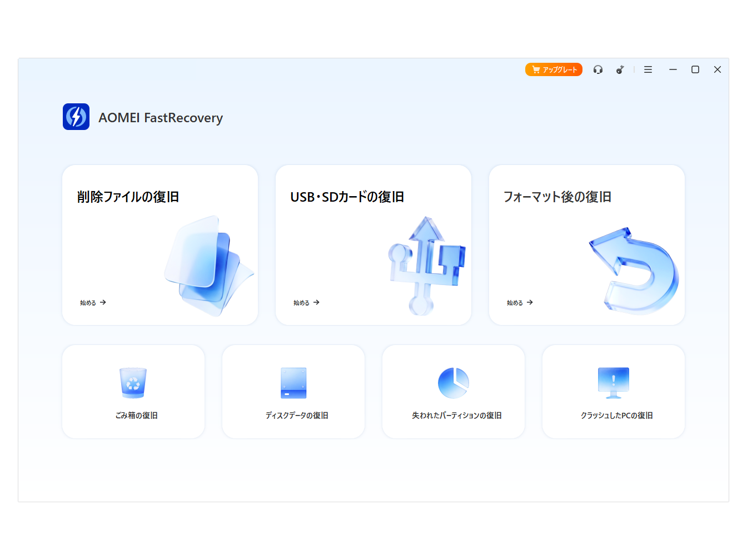Viewport: 747px width, 560px height.
Task: Click the AOMEI FastRecovery title text
Action: [161, 118]
